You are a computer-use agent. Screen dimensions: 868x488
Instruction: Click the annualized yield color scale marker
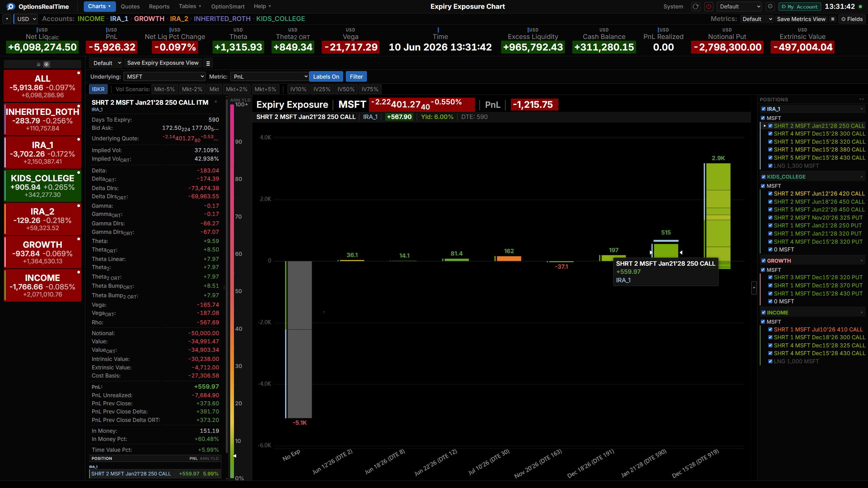(234, 456)
